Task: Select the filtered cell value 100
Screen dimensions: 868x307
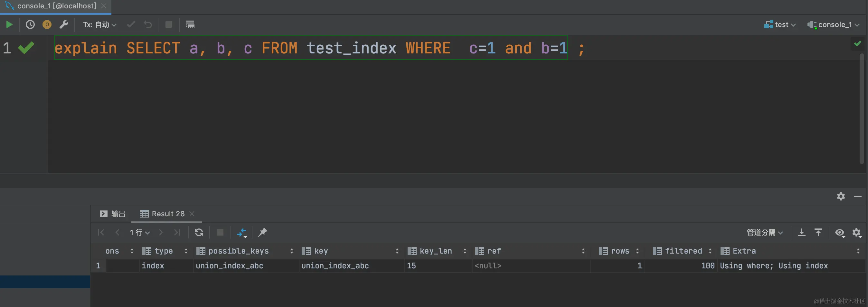Action: click(x=681, y=265)
